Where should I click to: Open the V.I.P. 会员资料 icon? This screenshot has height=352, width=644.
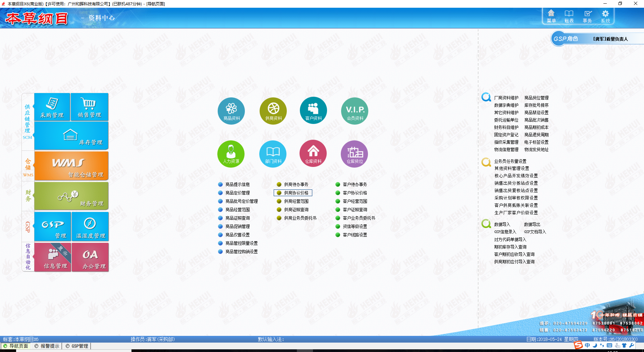click(355, 111)
